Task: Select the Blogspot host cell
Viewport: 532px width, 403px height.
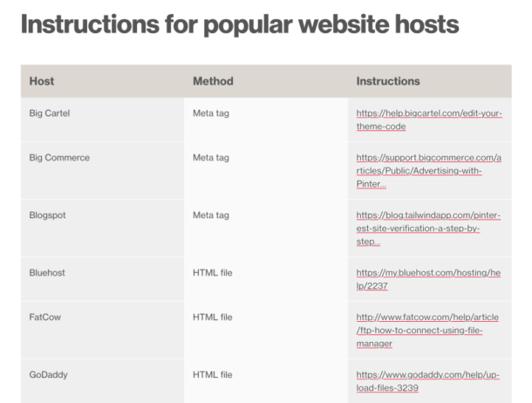Action: click(48, 215)
